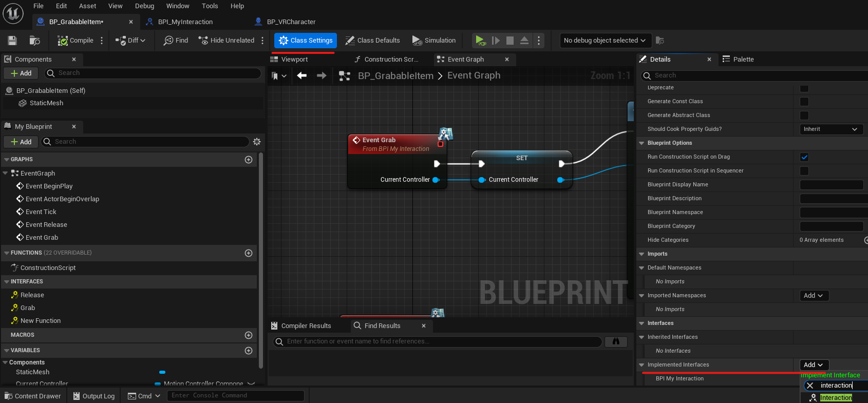The height and width of the screenshot is (403, 868).
Task: Open the Asset menu
Action: click(x=87, y=6)
